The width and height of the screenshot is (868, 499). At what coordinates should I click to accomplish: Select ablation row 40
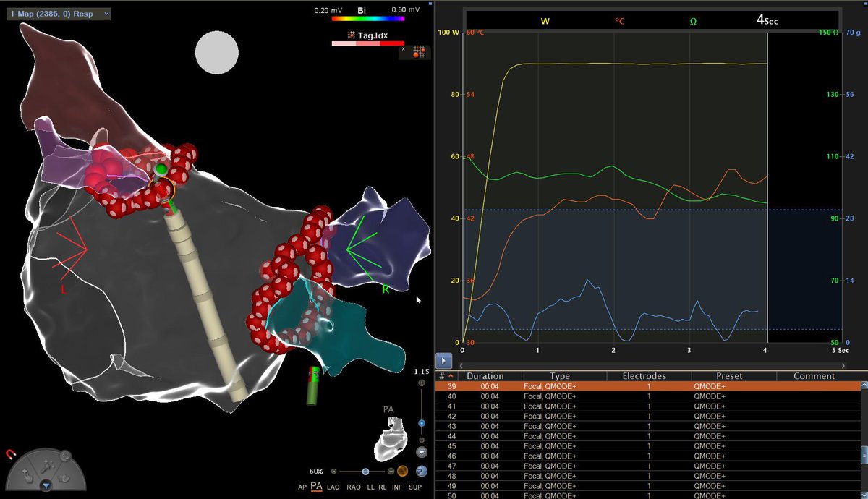click(647, 396)
